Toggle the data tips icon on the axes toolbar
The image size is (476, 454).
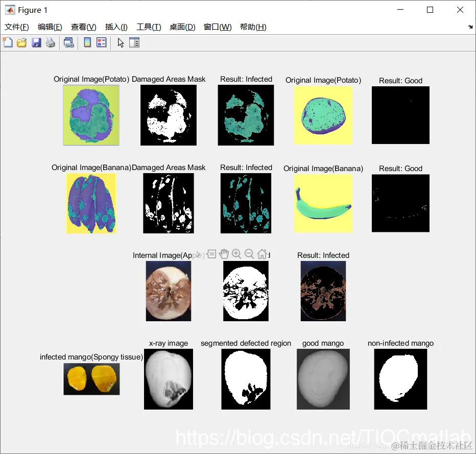pos(211,254)
